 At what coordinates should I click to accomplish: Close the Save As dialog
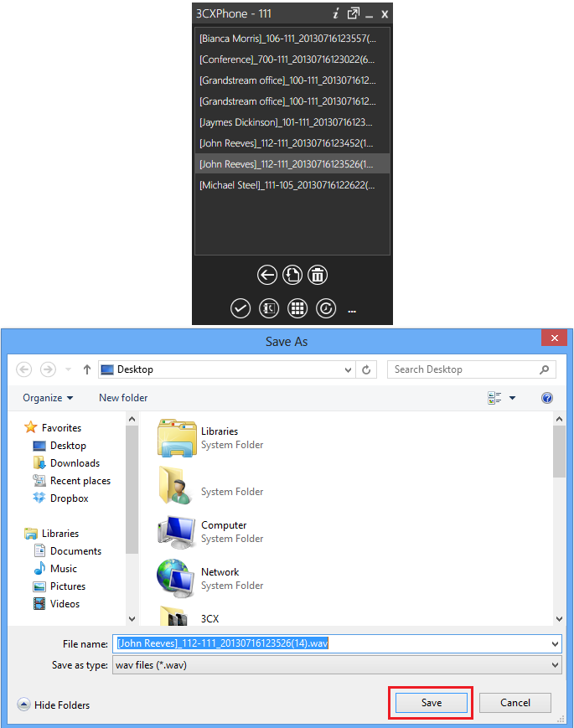point(554,338)
